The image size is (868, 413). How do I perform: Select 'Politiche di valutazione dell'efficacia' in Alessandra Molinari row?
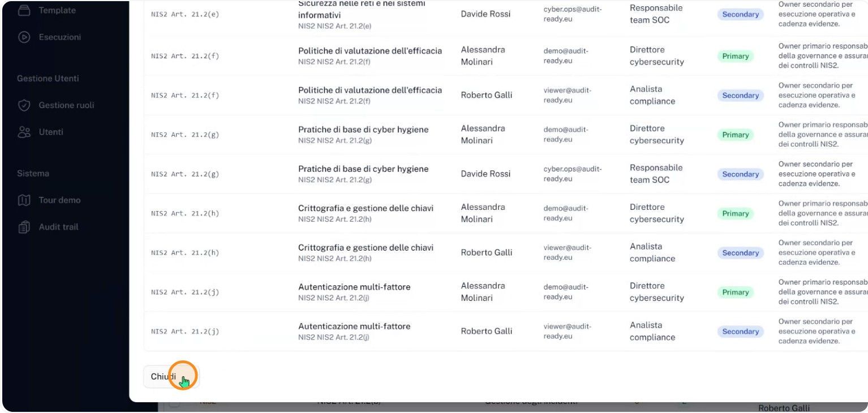tap(370, 51)
